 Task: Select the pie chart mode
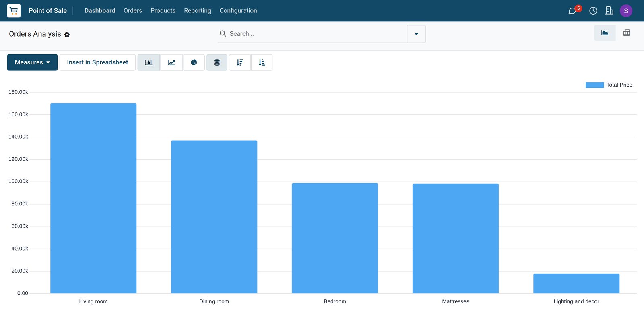click(194, 62)
